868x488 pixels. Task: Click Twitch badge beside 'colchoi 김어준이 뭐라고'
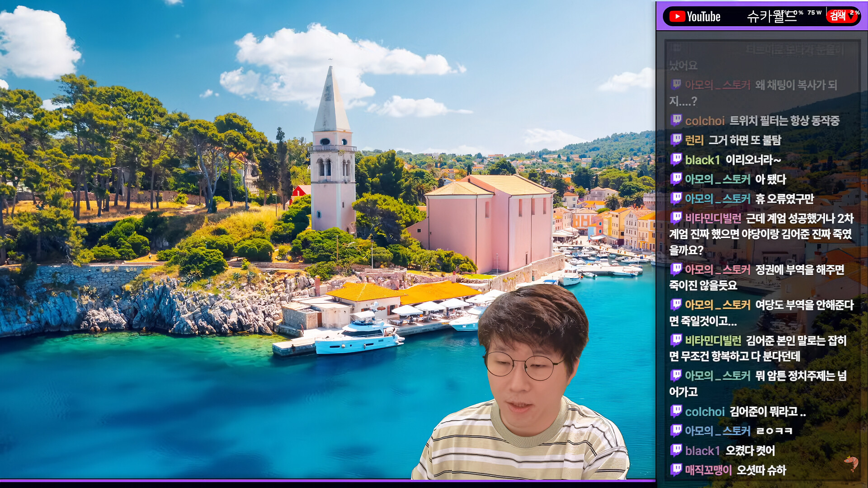point(676,411)
